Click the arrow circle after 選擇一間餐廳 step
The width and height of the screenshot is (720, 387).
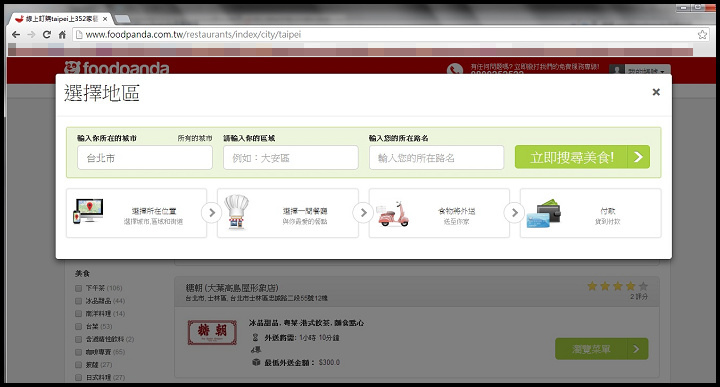(363, 213)
